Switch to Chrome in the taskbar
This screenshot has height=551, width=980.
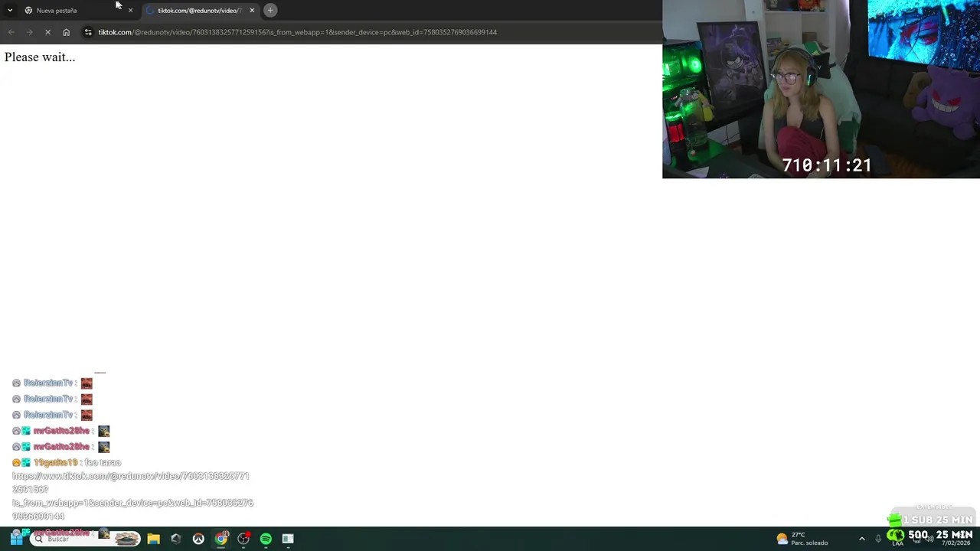(220, 539)
